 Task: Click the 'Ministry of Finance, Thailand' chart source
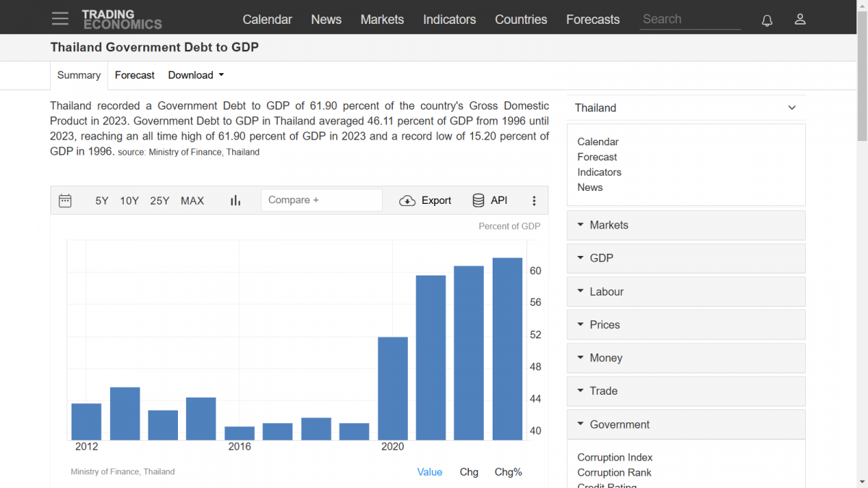pos(123,472)
